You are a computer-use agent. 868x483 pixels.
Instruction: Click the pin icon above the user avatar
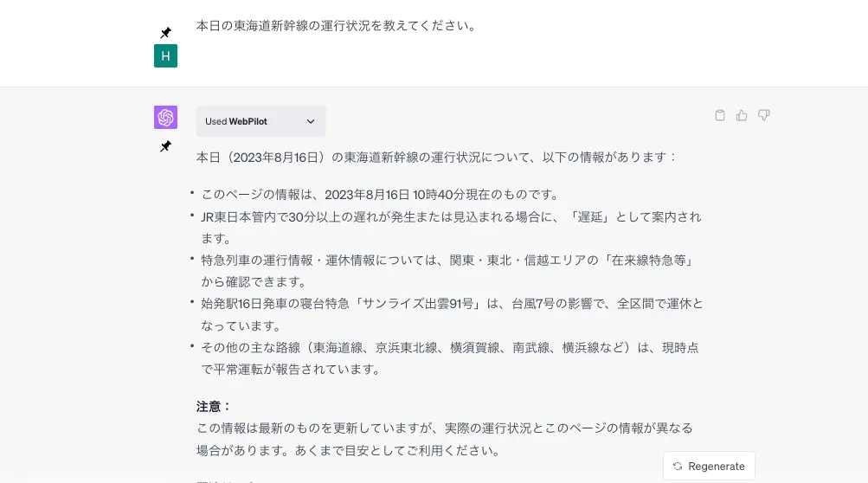click(x=165, y=33)
